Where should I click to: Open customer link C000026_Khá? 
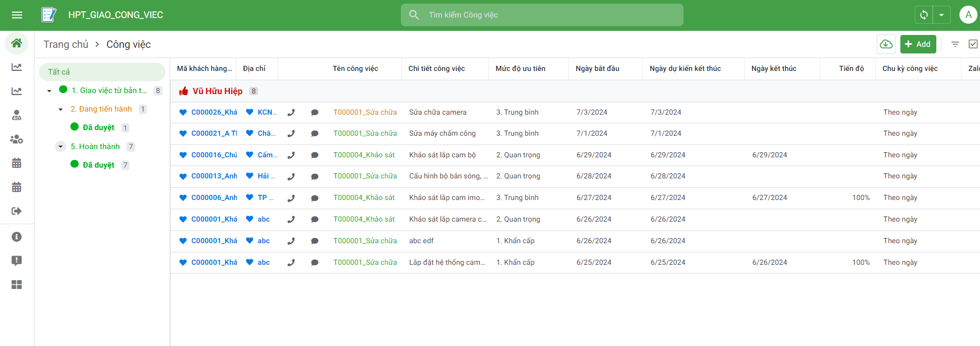click(214, 113)
